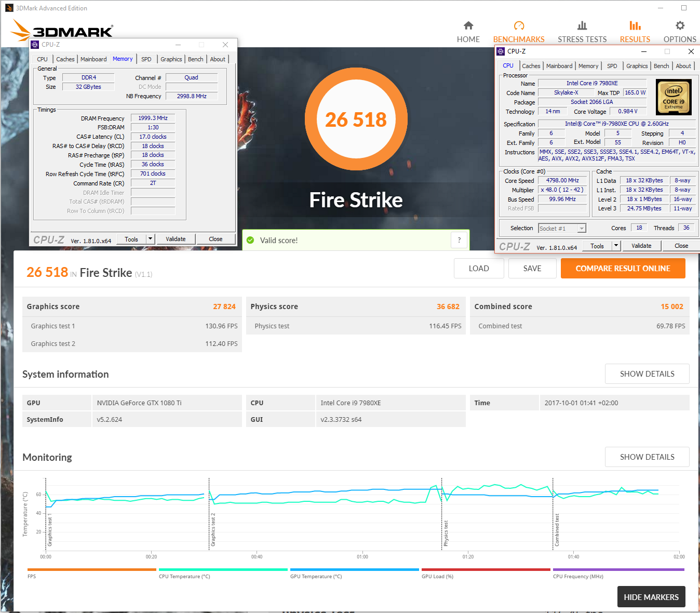Click the CAS# Latency value 17.0 clocks
Screen dimensions: 700x613
click(153, 137)
